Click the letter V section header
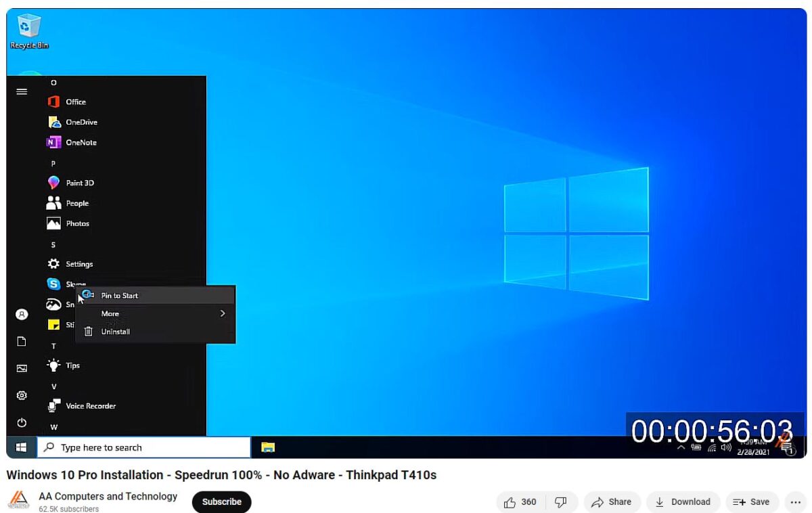The image size is (812, 513). [x=53, y=387]
